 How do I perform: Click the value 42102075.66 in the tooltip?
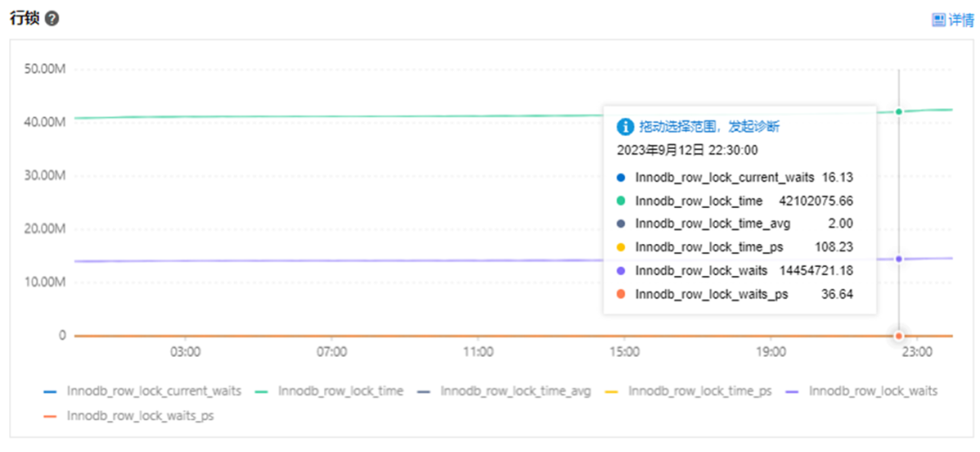click(x=817, y=201)
